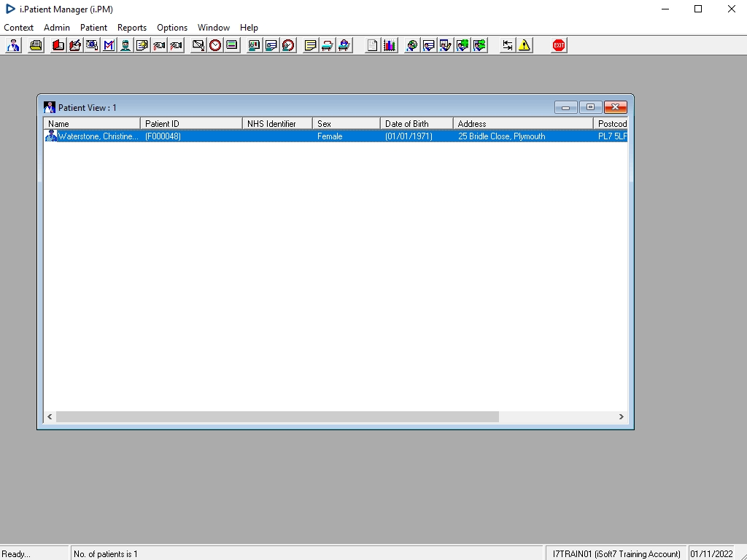Click the yellow sticky note icon
Viewport: 747px width, 560px height.
[311, 45]
